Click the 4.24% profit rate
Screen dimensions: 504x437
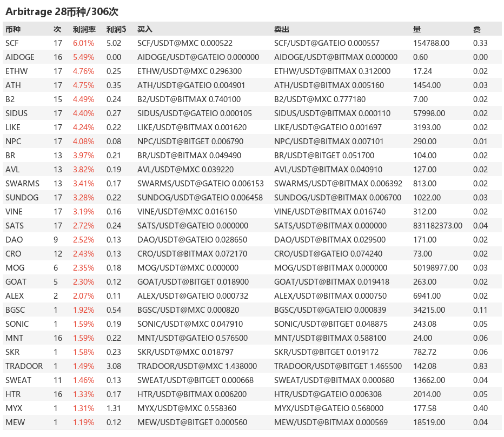pyautogui.click(x=84, y=127)
